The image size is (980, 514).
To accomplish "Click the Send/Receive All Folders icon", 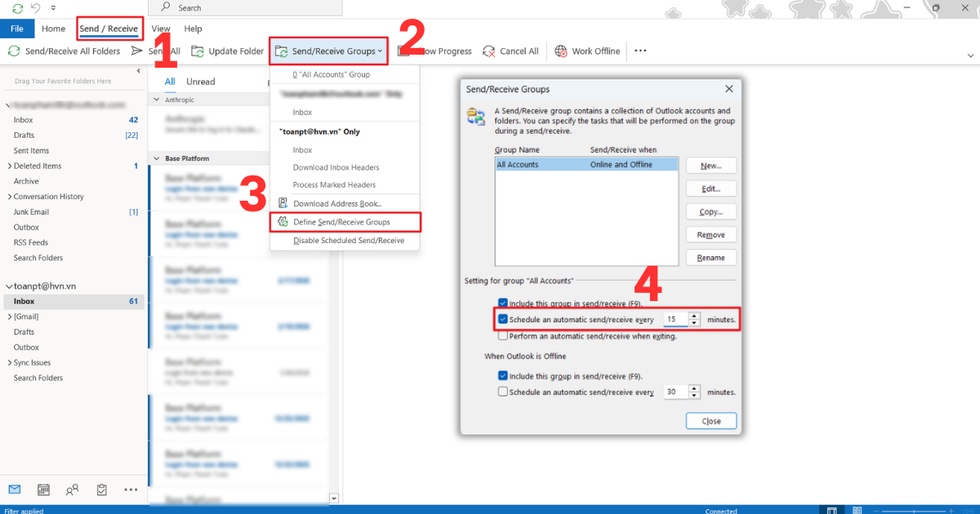I will coord(14,51).
